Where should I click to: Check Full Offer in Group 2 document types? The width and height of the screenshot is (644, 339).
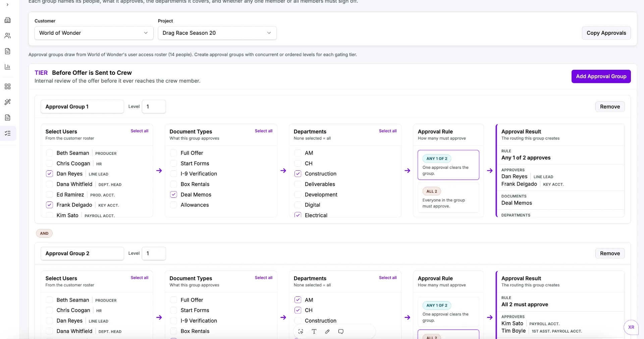[173, 300]
